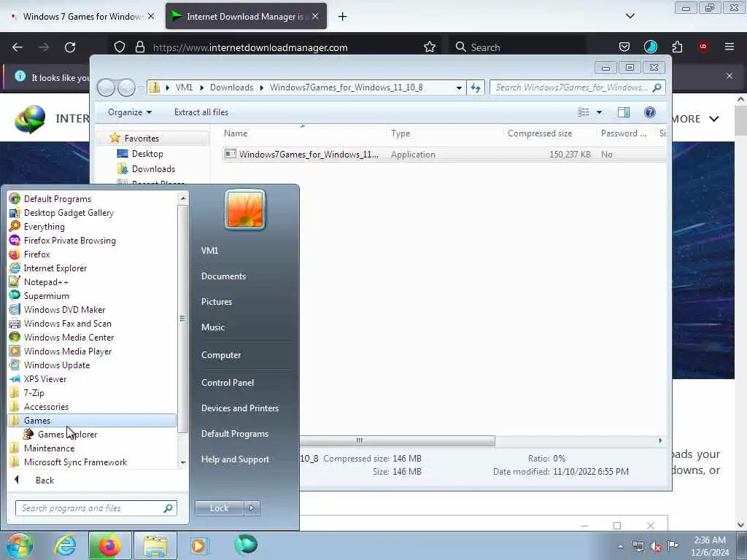Save page to Pocket icon
Screen dimensions: 747x560
click(624, 47)
